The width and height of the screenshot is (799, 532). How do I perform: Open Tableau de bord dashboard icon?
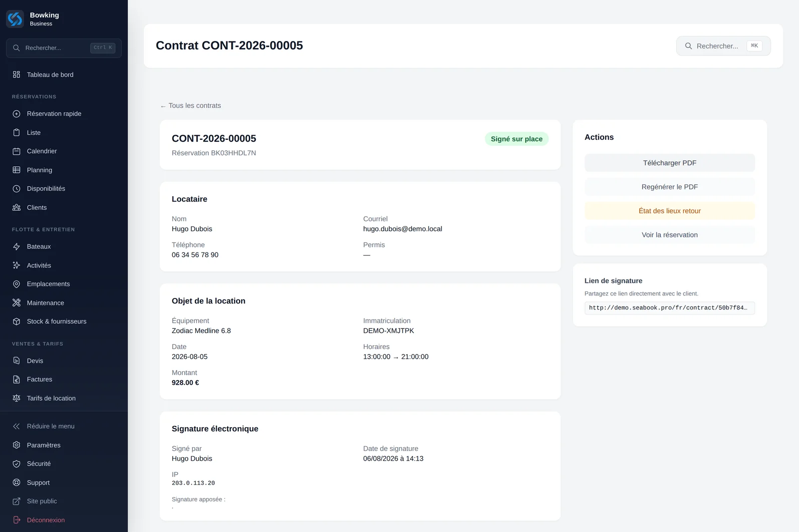coord(16,74)
